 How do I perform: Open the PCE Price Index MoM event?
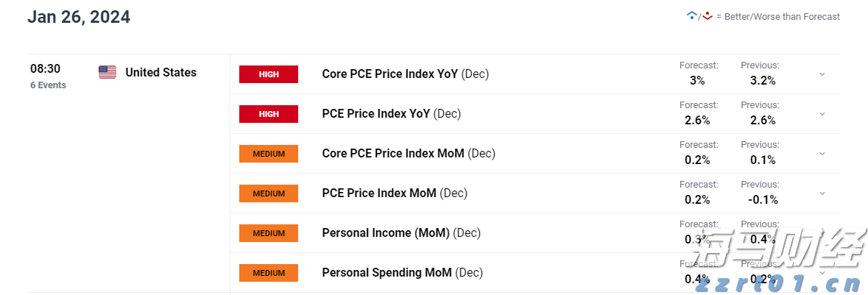coord(395,193)
